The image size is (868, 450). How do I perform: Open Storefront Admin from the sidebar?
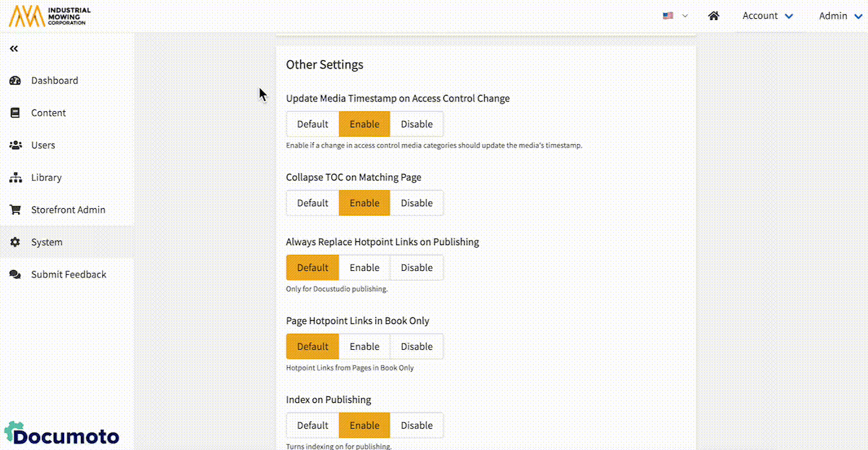point(68,210)
